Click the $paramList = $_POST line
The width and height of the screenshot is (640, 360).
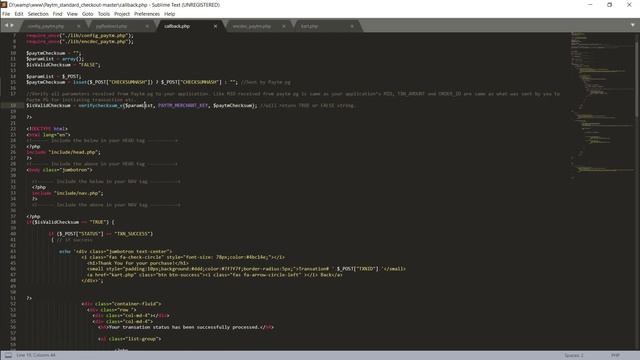(x=54, y=76)
